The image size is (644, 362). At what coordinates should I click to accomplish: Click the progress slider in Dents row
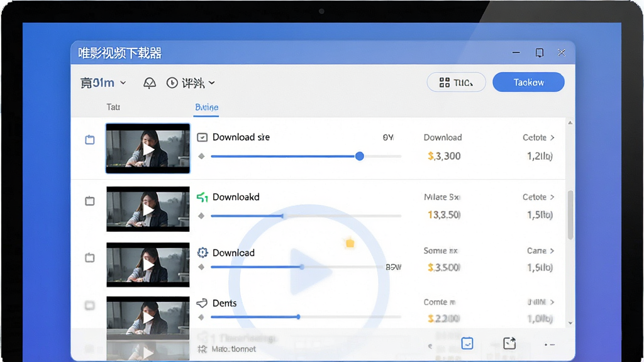(306, 317)
